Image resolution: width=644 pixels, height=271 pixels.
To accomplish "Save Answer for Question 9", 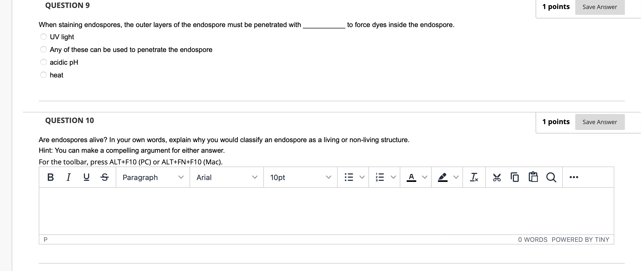I will point(600,7).
